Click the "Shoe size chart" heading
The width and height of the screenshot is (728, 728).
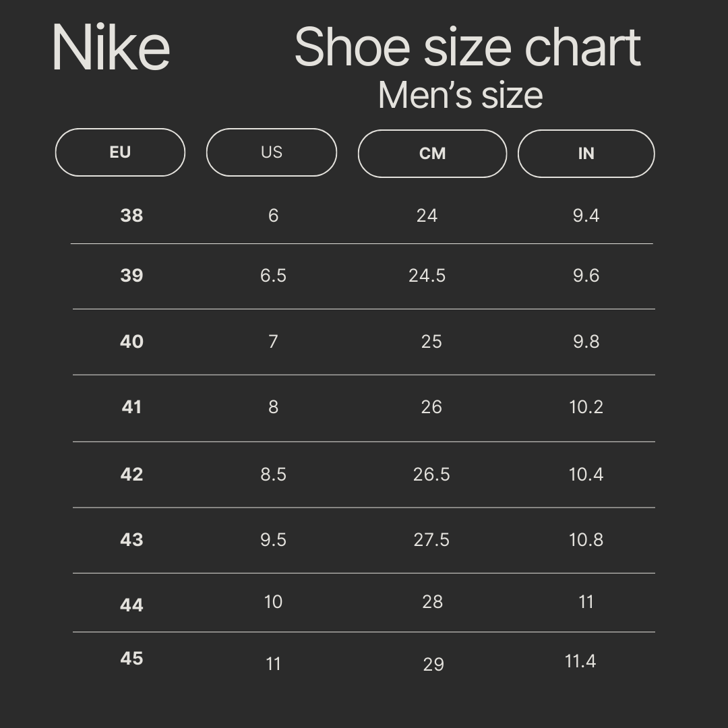point(467,48)
